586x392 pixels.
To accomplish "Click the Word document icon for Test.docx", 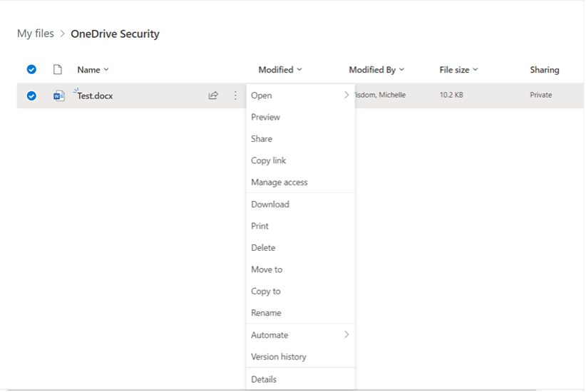I will pos(58,96).
